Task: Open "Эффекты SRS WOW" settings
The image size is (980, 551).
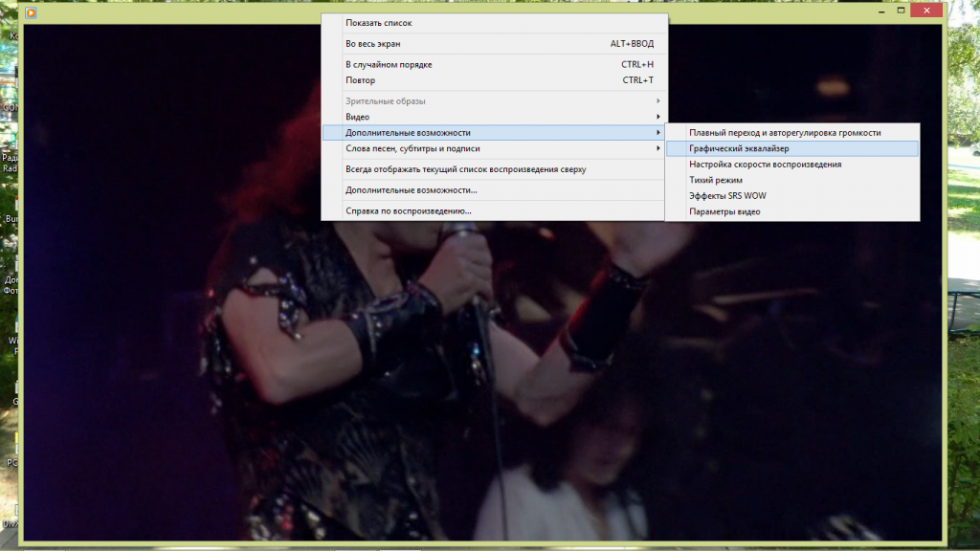Action: pyautogui.click(x=792, y=195)
